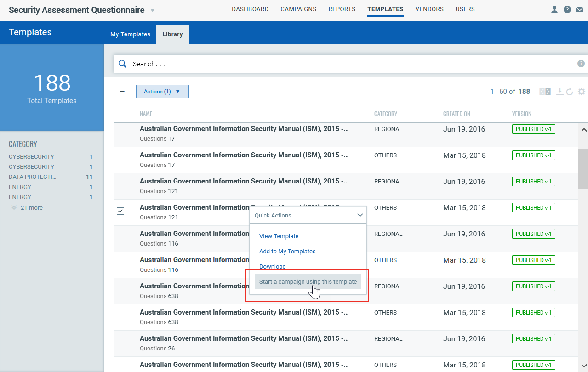The image size is (588, 372).
Task: Switch to My Templates tab
Action: (x=131, y=34)
